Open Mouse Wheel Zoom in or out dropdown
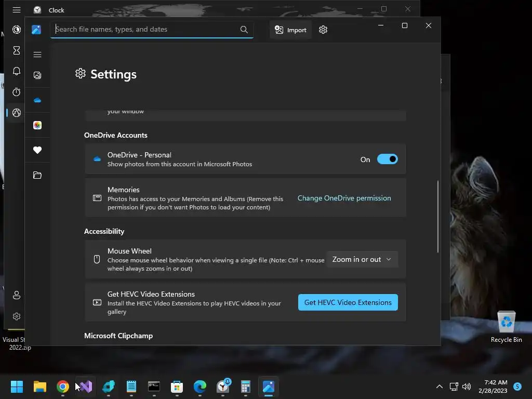The height and width of the screenshot is (399, 532). [x=362, y=260]
